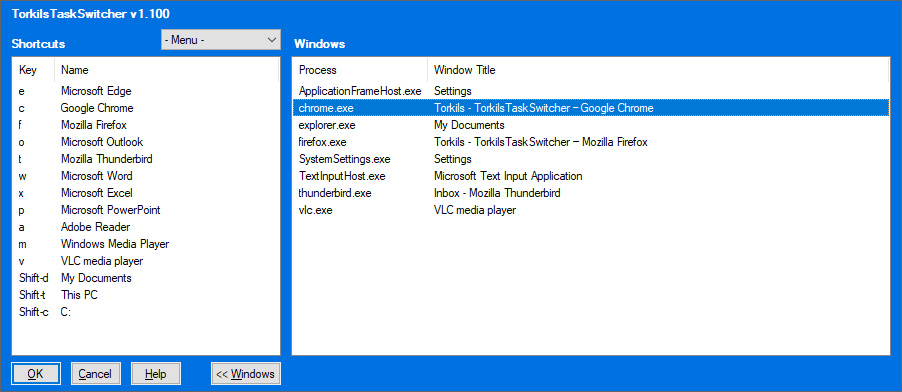Select the ApplicationFrameHost.exe Settings row
Screen dimensions: 902x392
coord(591,91)
